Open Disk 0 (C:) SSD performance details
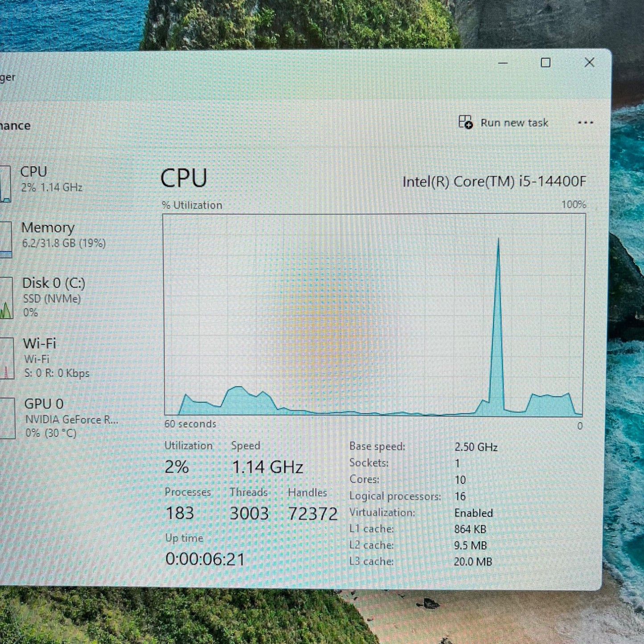This screenshot has width=644, height=644. click(53, 296)
